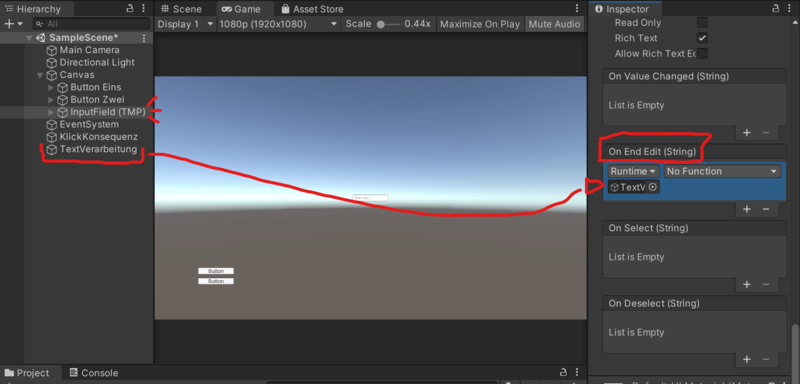Select TextVerarbeitung object

pos(98,149)
